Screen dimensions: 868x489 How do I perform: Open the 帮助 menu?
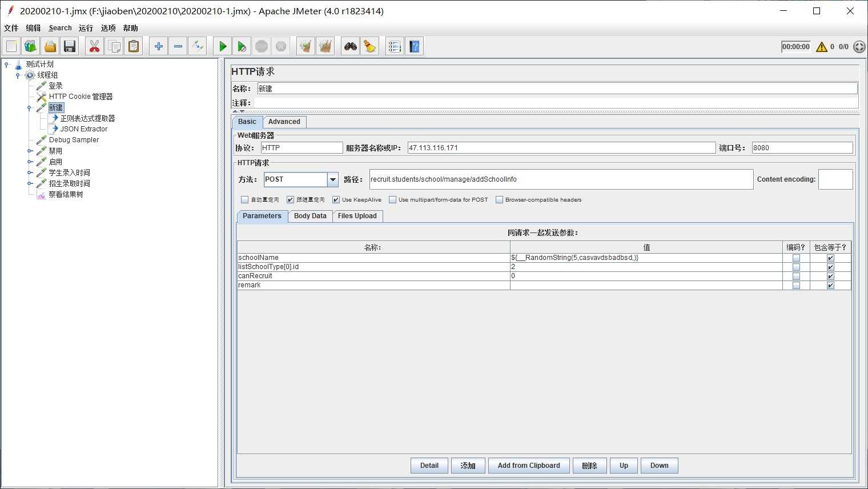[x=130, y=28]
